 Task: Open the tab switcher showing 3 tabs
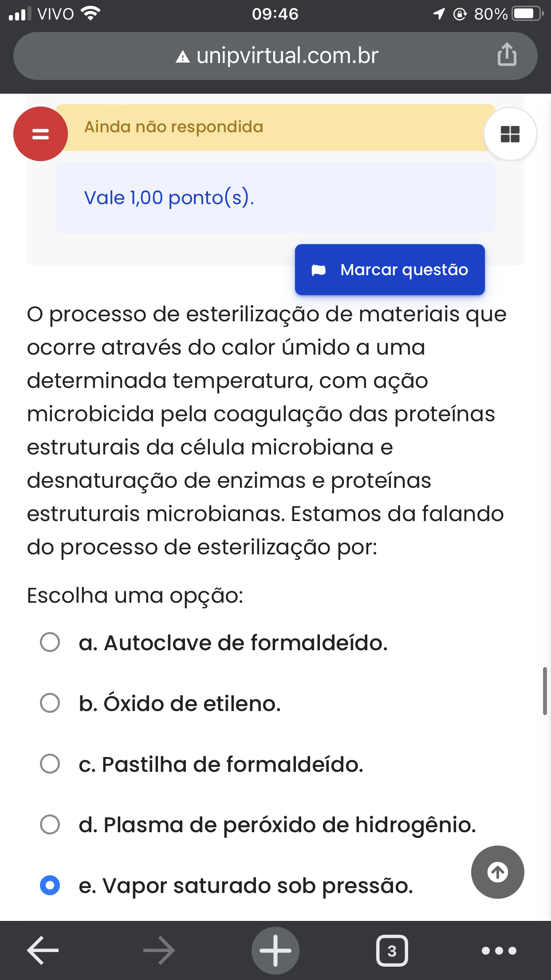(x=392, y=950)
